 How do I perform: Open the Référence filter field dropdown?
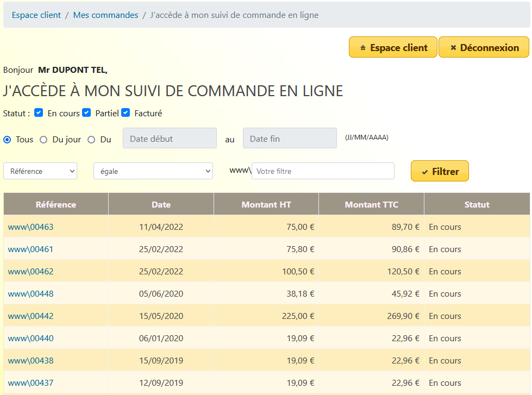(40, 171)
